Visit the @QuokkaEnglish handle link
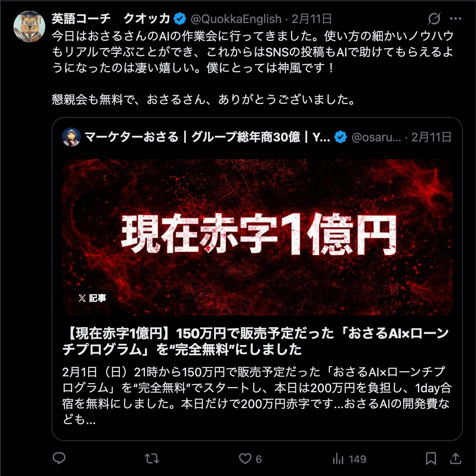The image size is (476, 476). [x=236, y=19]
